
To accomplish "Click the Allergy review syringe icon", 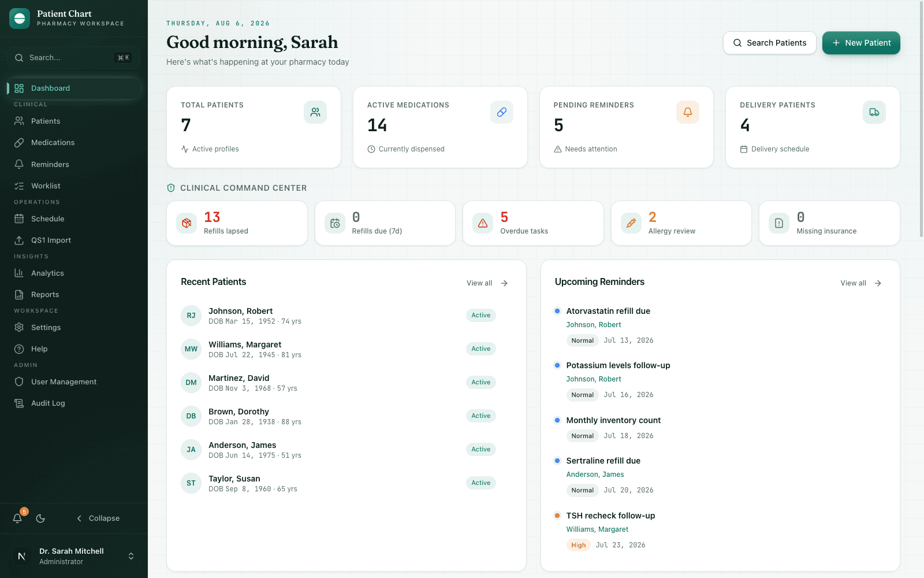I will coord(631,223).
